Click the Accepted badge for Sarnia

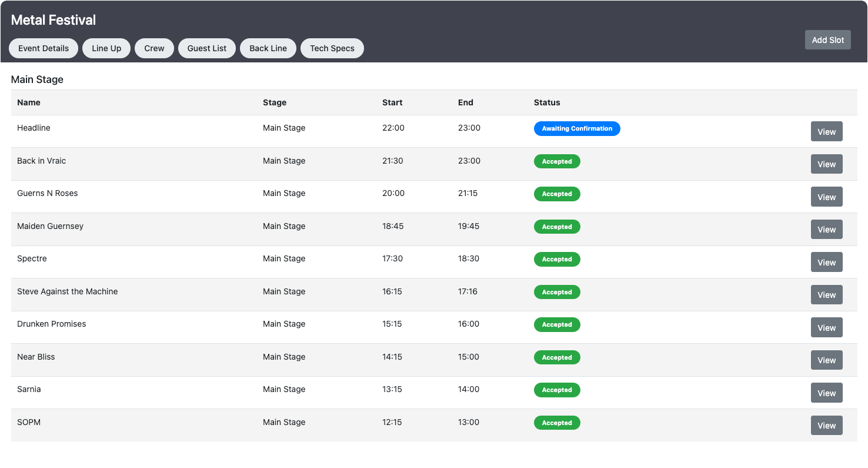(556, 390)
